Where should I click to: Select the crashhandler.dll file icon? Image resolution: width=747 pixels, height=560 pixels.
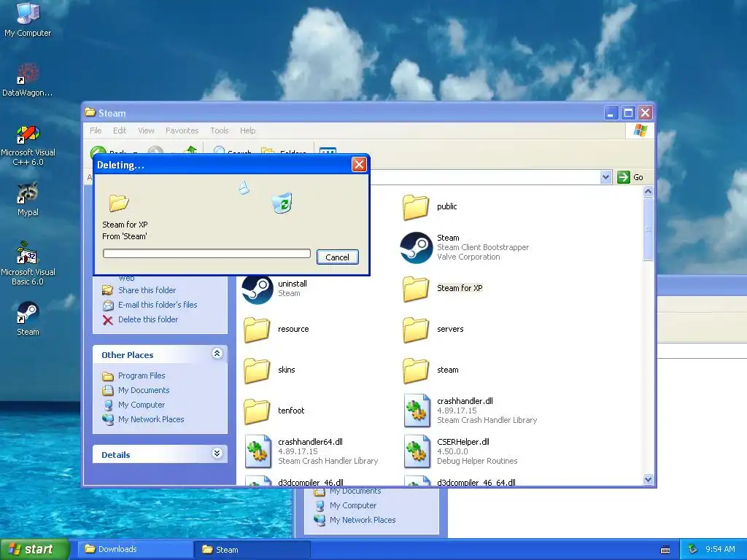pos(417,411)
